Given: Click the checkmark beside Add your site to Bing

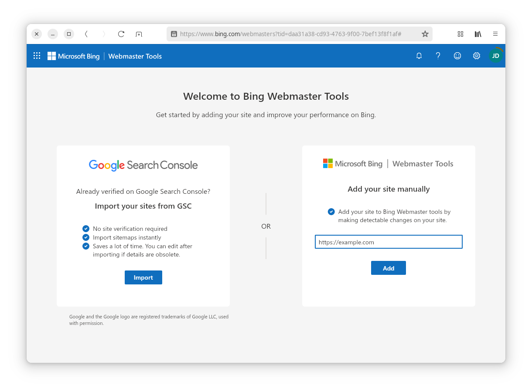Looking at the screenshot, I should pyautogui.click(x=331, y=212).
